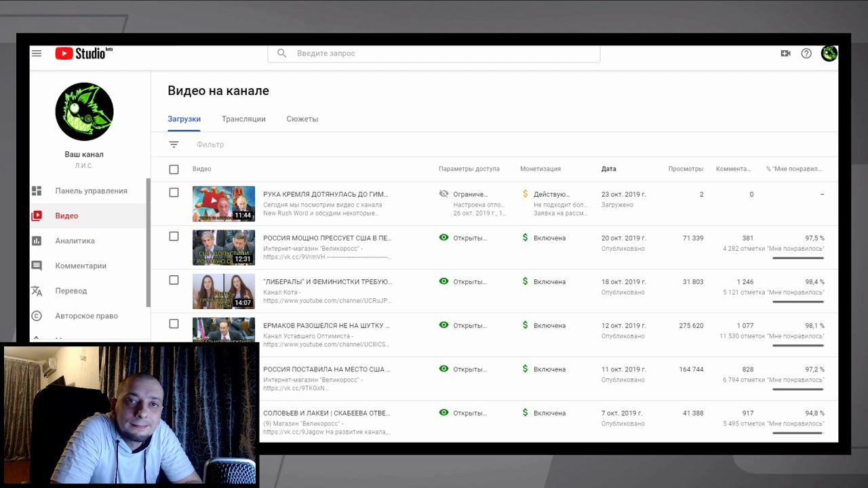Open monetization Действую... for РУКА КРЕМЛЯ

[552, 195]
